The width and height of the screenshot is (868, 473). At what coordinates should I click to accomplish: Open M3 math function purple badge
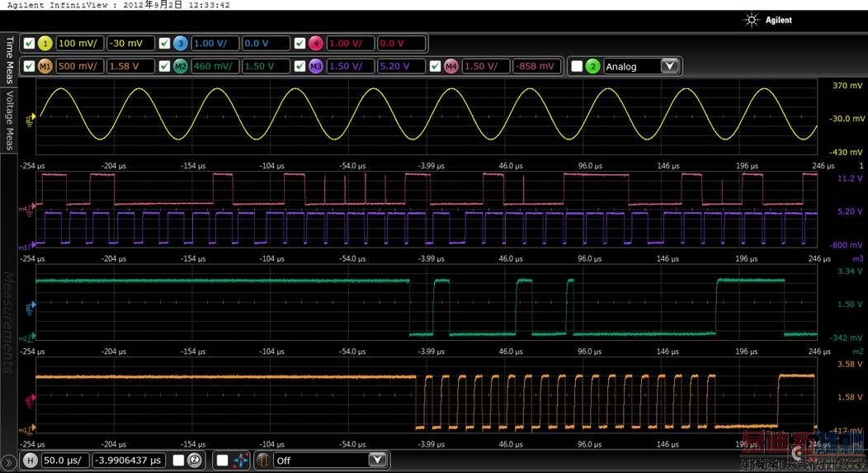[x=315, y=67]
